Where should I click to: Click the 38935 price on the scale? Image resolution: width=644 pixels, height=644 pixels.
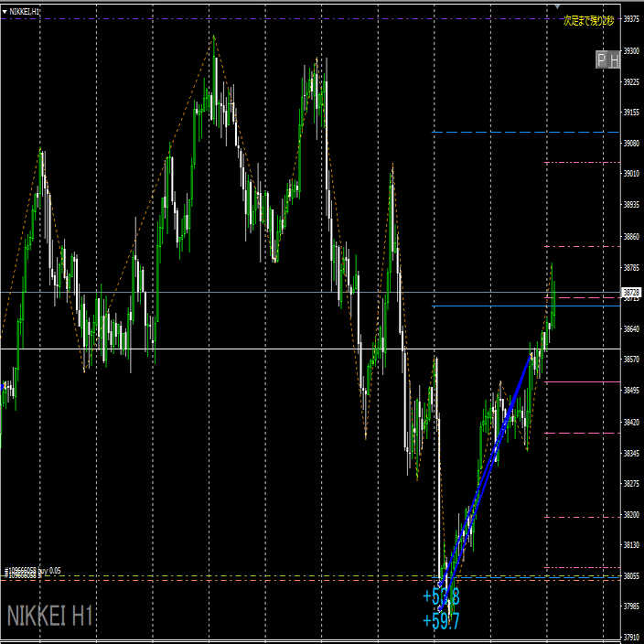[632, 205]
